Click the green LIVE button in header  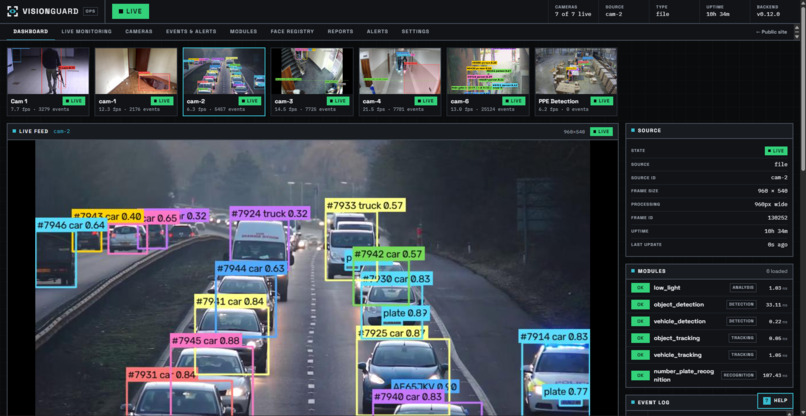click(131, 11)
